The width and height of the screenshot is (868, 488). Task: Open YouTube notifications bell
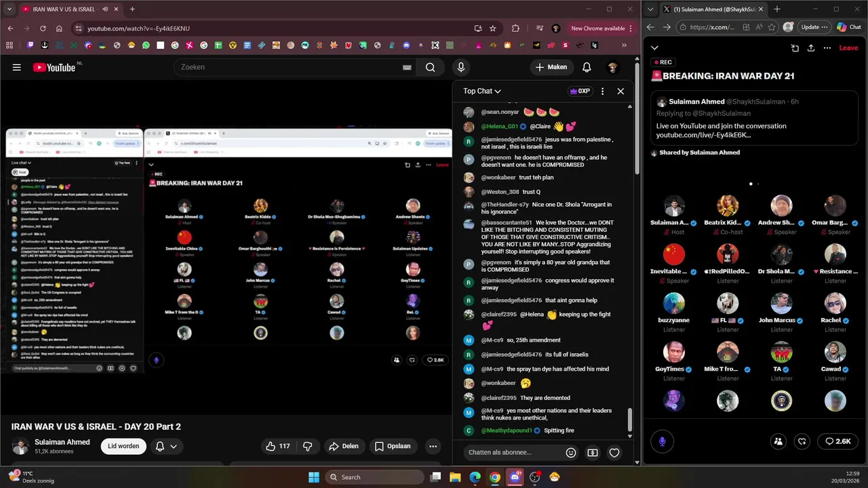point(587,67)
